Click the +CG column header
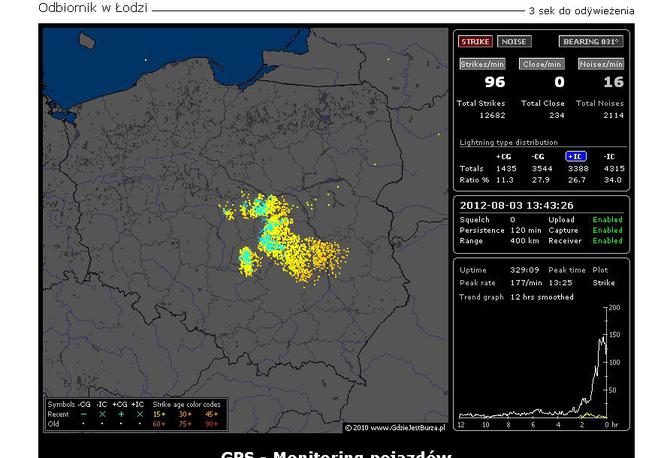This screenshot has width=664, height=458. click(x=503, y=157)
